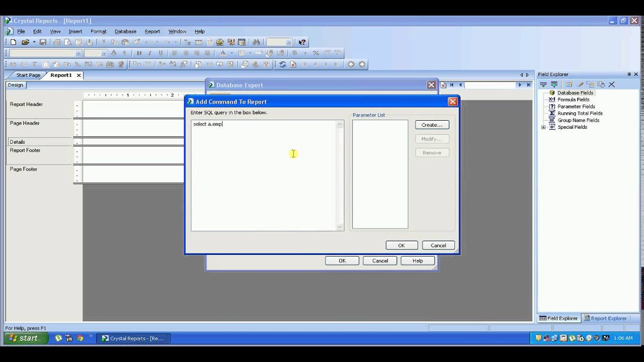644x362 pixels.
Task: Toggle Align Right text alignment
Action: [197, 53]
